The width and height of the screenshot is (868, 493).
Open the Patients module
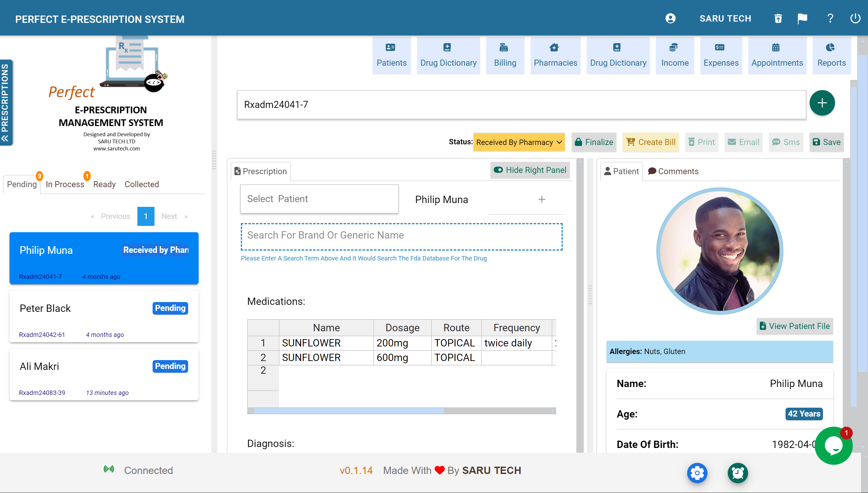pos(391,56)
